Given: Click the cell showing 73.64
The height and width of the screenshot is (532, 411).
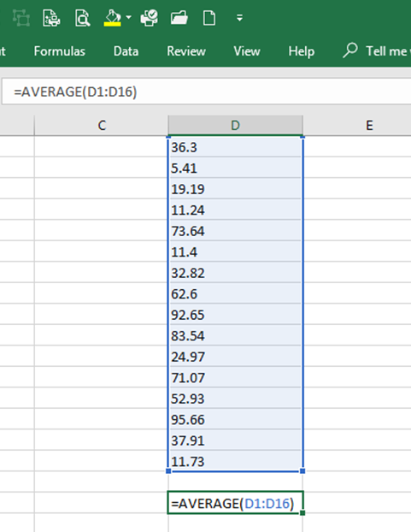Looking at the screenshot, I should [235, 231].
